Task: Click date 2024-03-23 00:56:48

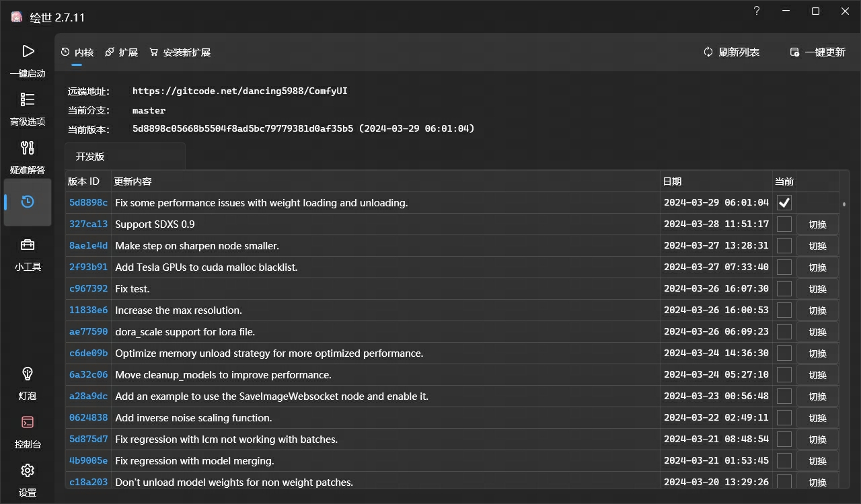Action: (716, 396)
